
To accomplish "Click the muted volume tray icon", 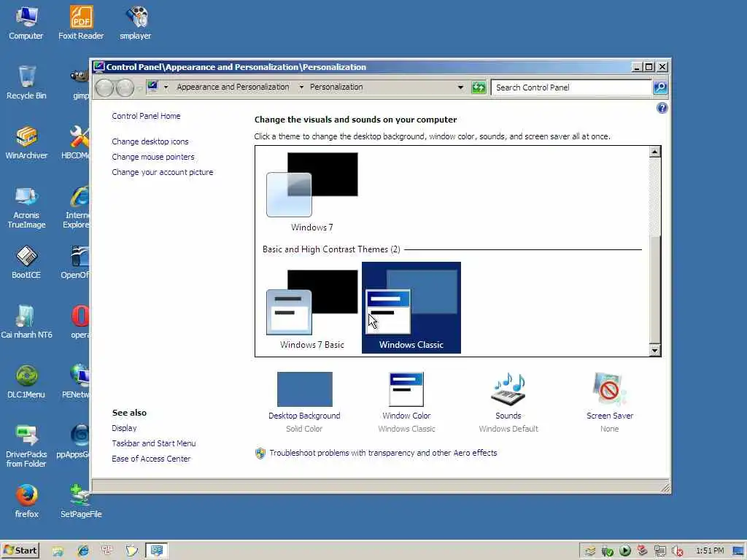I will click(x=677, y=551).
